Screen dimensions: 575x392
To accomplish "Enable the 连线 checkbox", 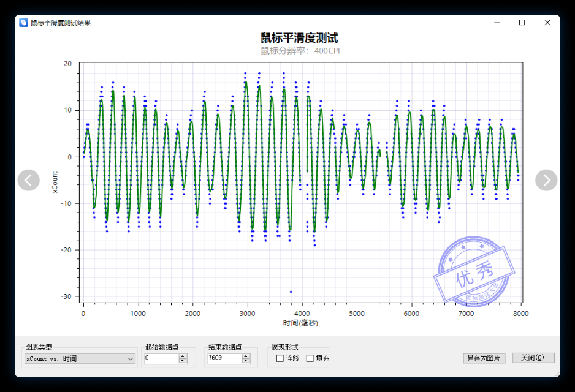I will [x=280, y=358].
